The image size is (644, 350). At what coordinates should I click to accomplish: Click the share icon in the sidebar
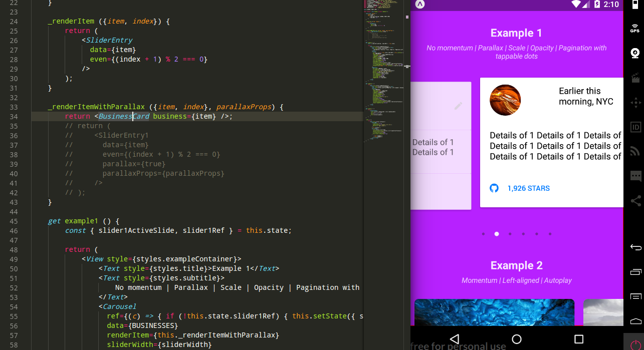[x=635, y=200]
